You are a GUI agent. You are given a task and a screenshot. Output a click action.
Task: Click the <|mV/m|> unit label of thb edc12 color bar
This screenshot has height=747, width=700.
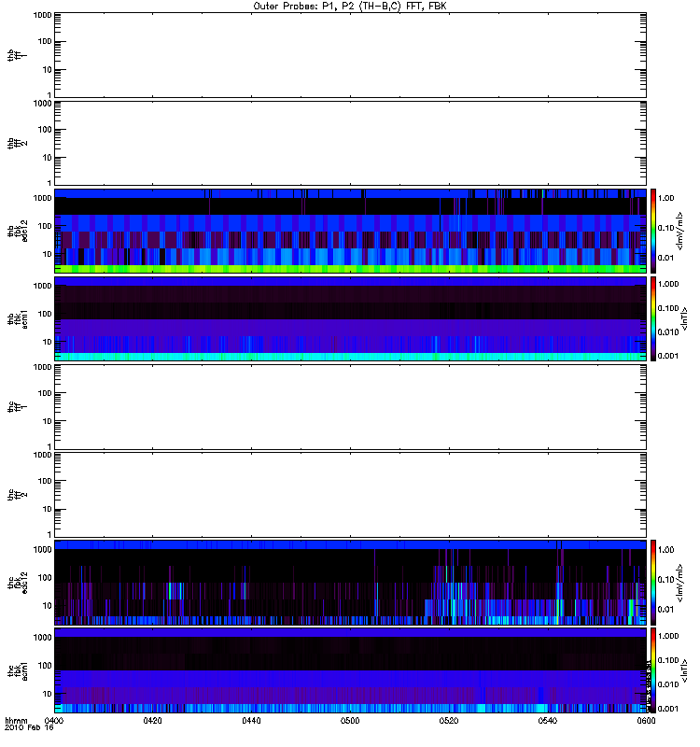pos(680,231)
